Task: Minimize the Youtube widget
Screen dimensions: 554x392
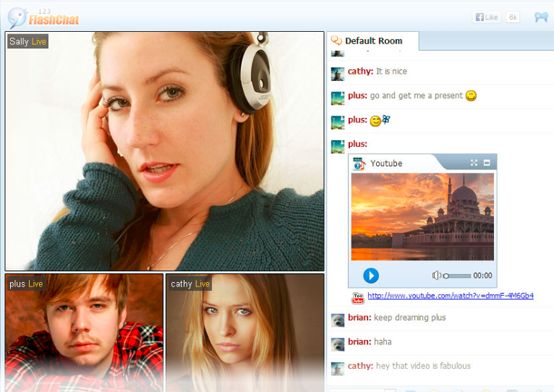Action: [x=487, y=163]
